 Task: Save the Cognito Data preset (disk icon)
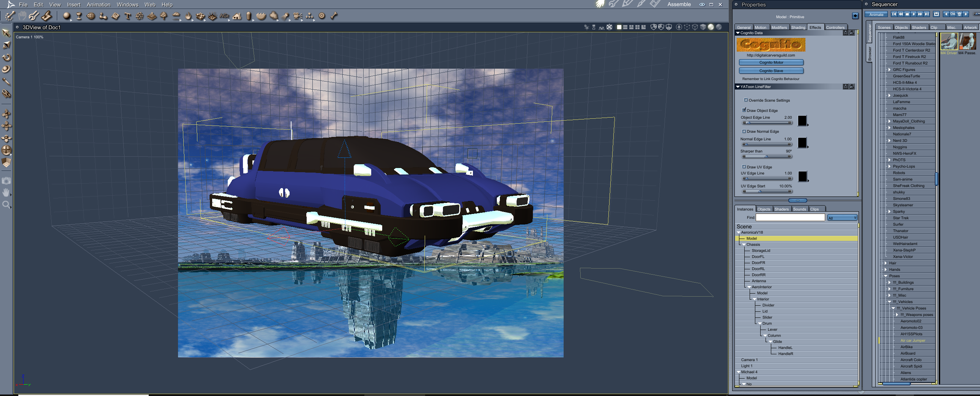[x=845, y=33]
